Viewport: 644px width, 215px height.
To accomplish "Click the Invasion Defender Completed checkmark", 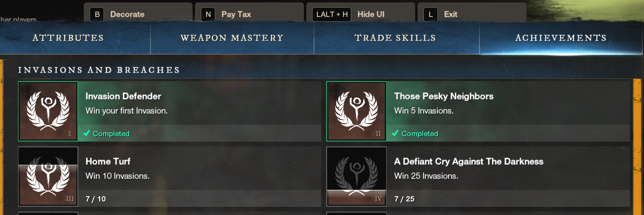I will (86, 133).
